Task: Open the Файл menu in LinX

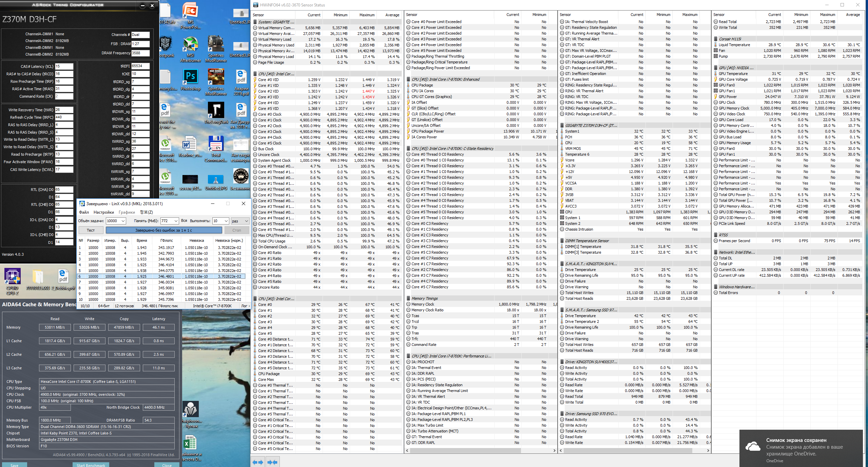Action: tap(84, 212)
